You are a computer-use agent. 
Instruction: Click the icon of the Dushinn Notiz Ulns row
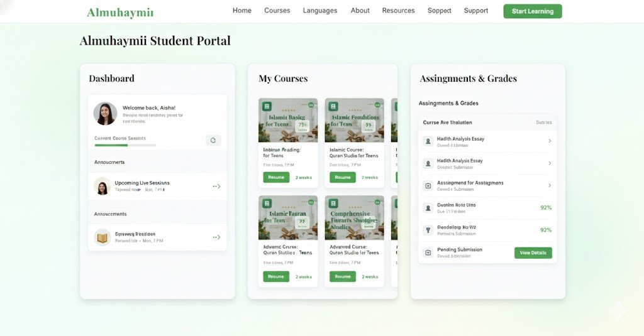(428, 208)
